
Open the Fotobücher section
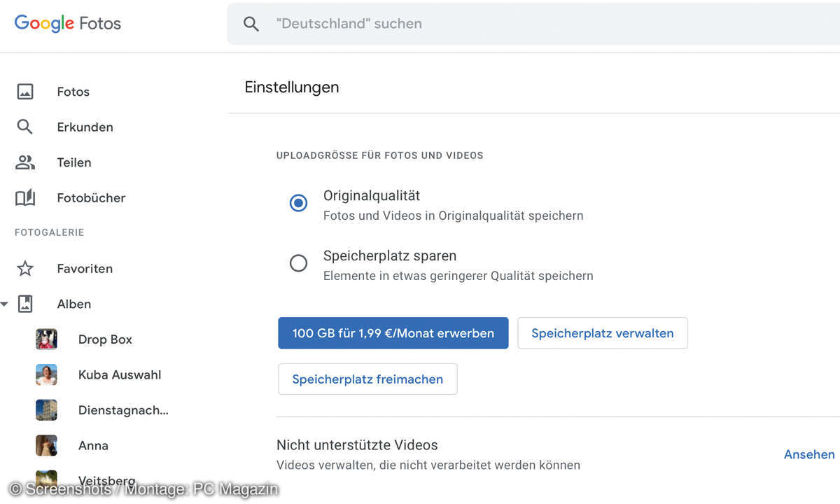[x=91, y=198]
